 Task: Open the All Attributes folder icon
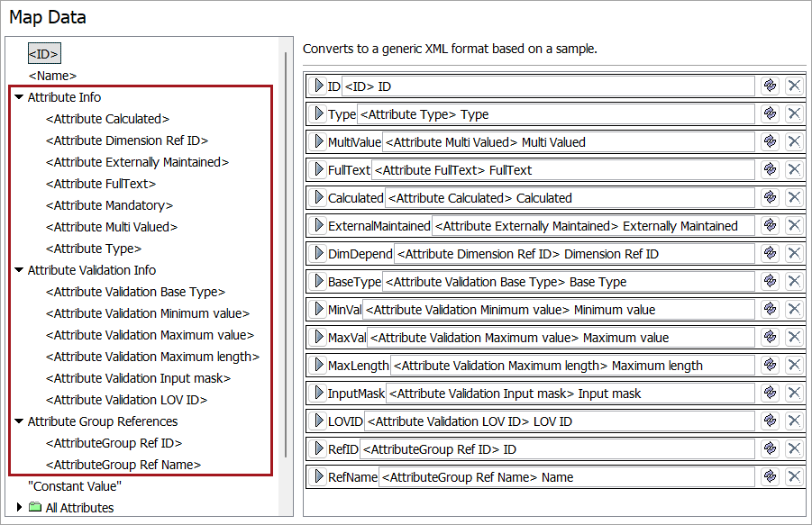click(35, 508)
